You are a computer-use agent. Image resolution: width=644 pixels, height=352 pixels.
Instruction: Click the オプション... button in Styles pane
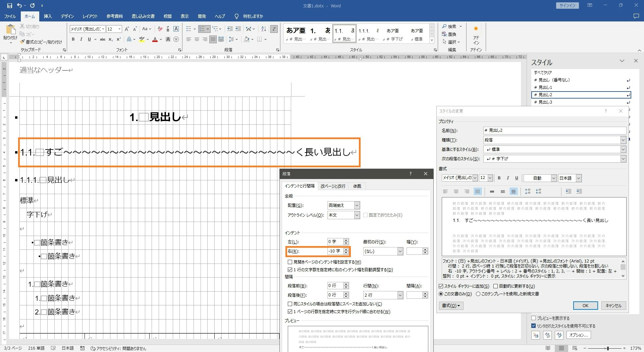click(578, 335)
